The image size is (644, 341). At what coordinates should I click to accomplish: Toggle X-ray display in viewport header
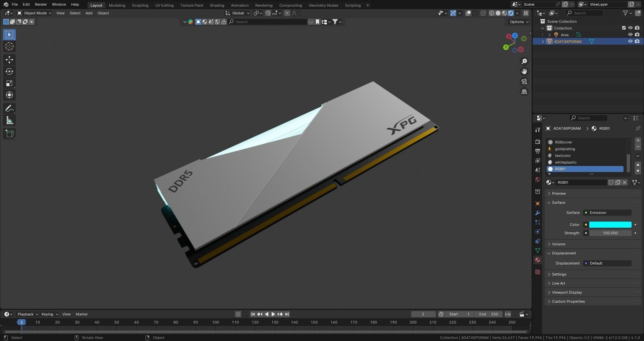[x=483, y=13]
